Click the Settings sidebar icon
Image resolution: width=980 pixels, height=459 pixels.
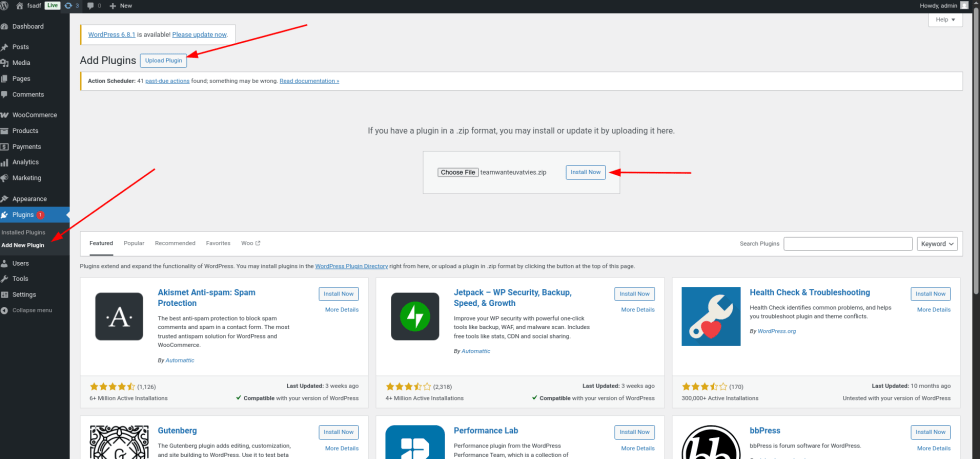(x=5, y=295)
